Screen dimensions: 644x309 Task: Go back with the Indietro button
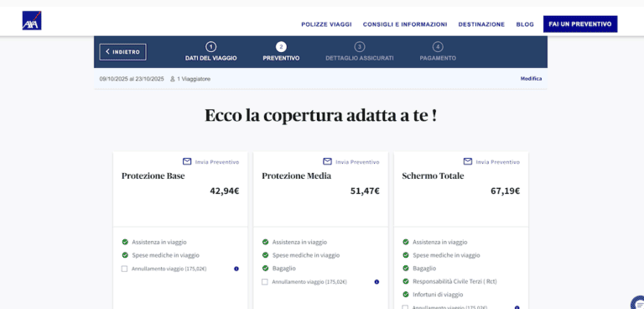(122, 52)
